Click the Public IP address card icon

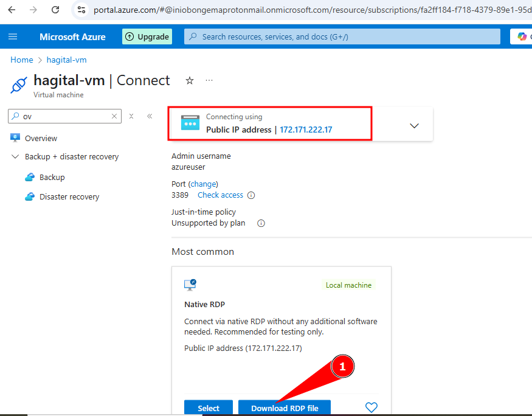pos(190,123)
